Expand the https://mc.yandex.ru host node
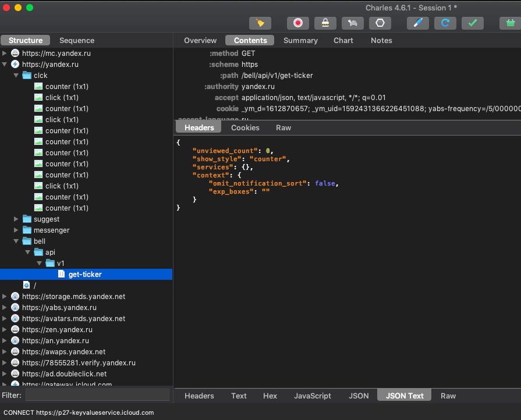Image resolution: width=521 pixels, height=420 pixels. click(5, 54)
